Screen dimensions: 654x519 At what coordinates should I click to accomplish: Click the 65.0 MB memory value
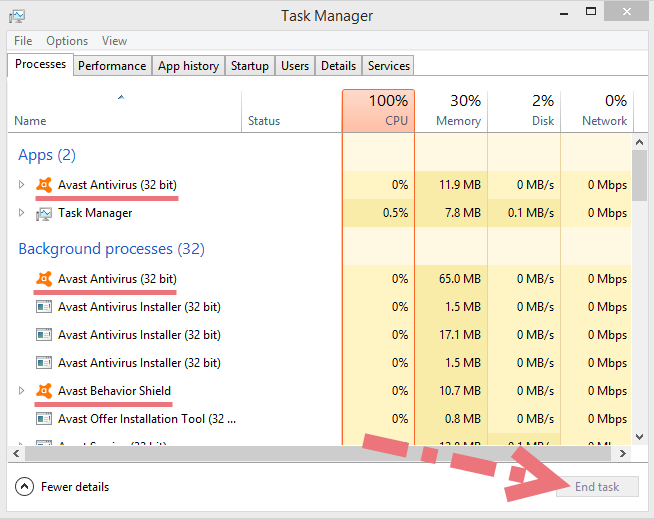[x=460, y=279]
